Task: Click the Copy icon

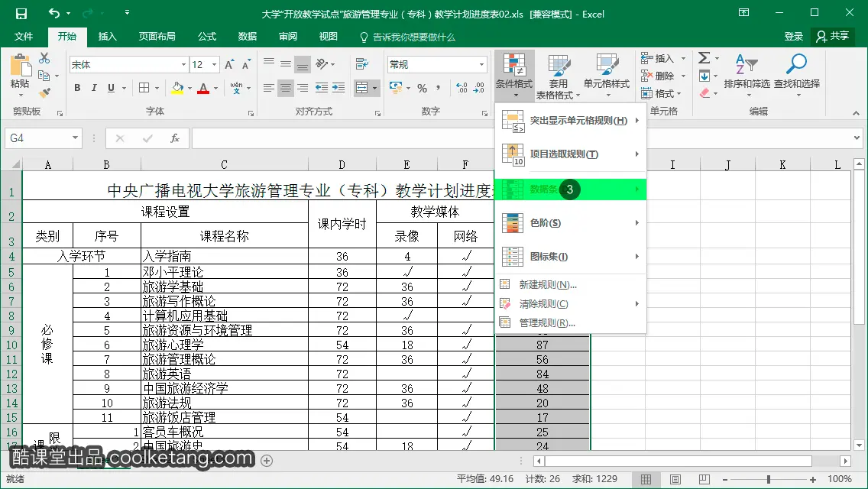Action: click(44, 76)
